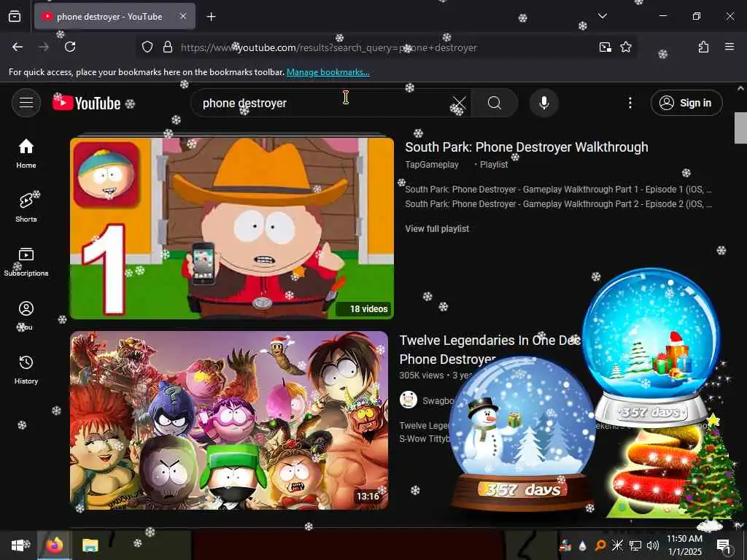Expand the list all tabs chevron
This screenshot has height=560, width=747.
click(602, 16)
